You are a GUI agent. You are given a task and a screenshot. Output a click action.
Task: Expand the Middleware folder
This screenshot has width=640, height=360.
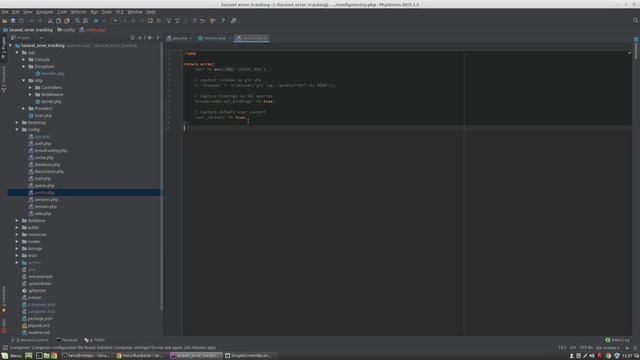(30, 94)
